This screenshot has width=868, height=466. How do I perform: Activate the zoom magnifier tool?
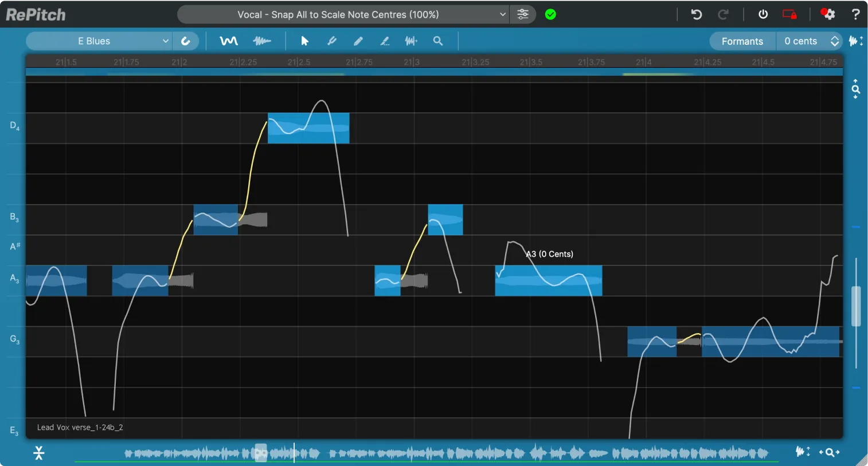[437, 41]
